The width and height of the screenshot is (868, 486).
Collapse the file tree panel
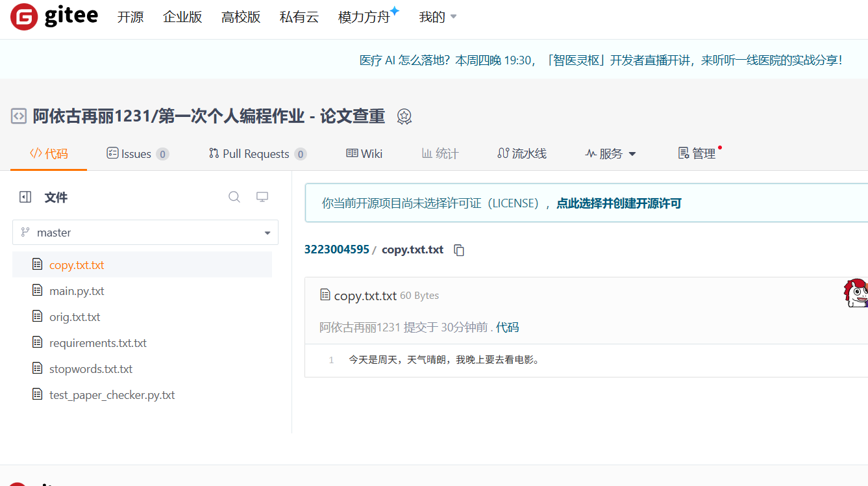(25, 196)
